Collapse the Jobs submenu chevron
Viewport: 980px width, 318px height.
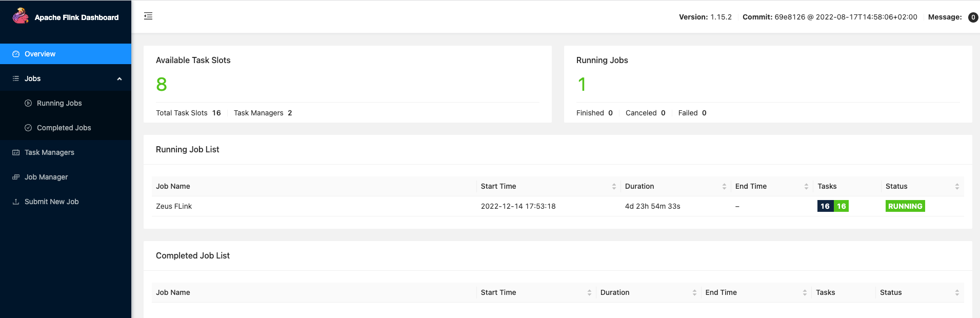(119, 79)
